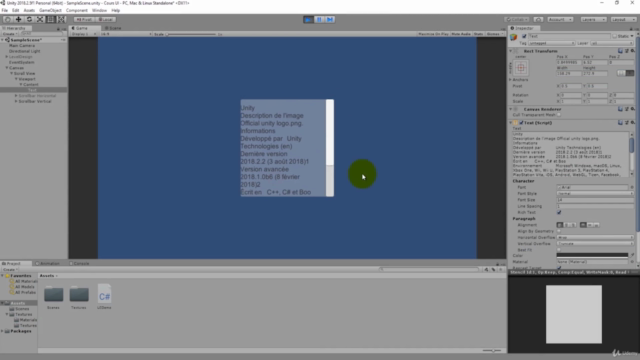Switch to the Console tab
This screenshot has width=640, height=360.
pos(79,264)
